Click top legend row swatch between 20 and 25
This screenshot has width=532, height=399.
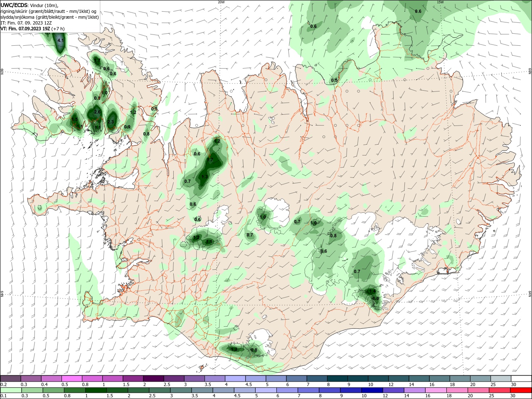click(481, 378)
